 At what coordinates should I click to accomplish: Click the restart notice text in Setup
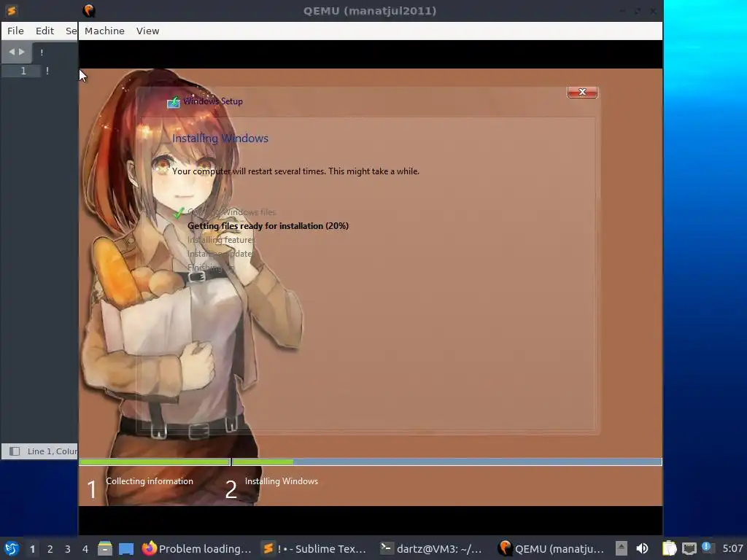click(296, 171)
